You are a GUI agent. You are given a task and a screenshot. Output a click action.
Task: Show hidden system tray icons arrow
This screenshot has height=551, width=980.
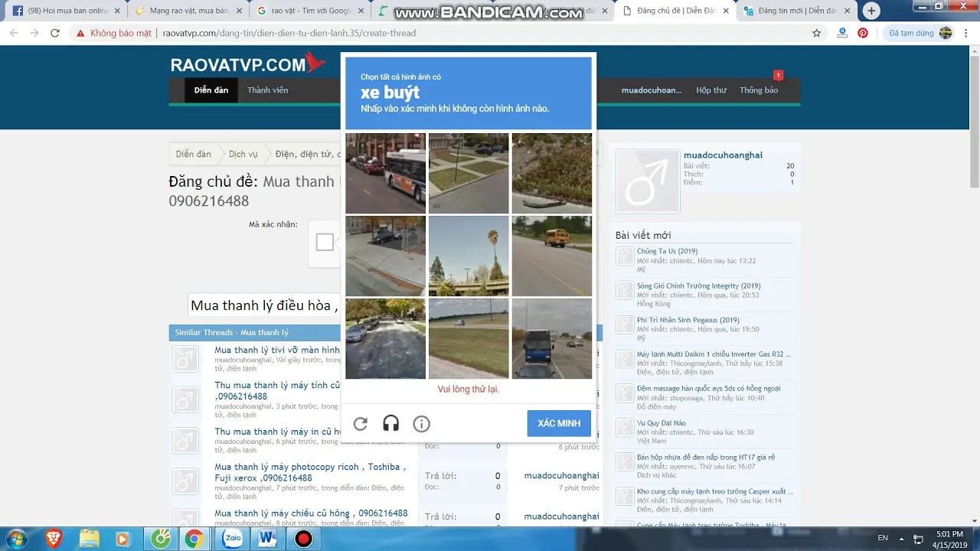click(x=901, y=539)
